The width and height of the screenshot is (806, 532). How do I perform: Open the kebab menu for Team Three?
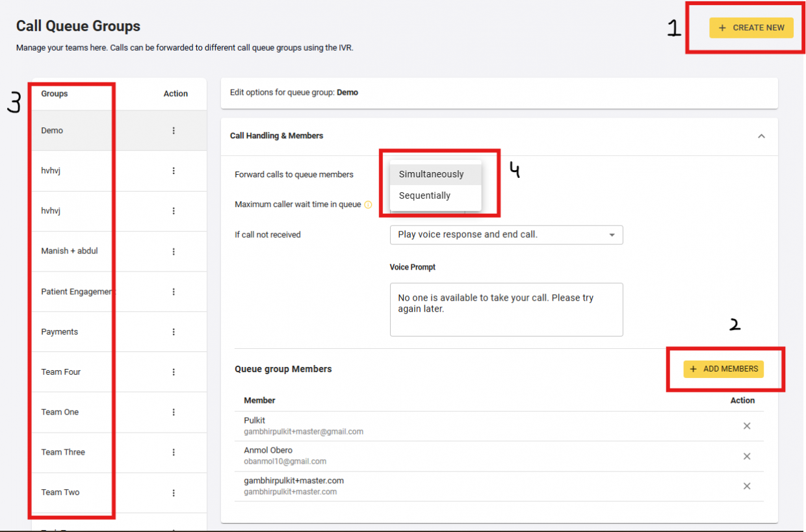pos(174,452)
